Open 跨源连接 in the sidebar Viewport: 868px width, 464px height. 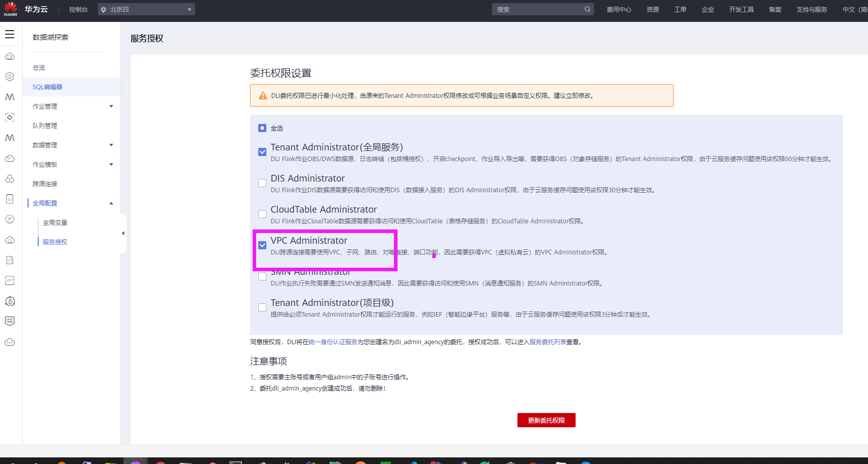coord(45,184)
